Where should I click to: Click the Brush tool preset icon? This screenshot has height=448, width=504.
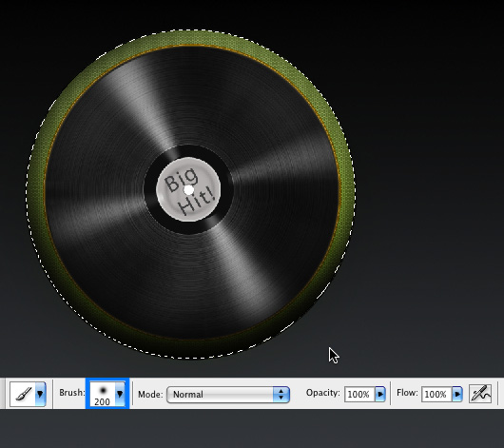coord(23,394)
